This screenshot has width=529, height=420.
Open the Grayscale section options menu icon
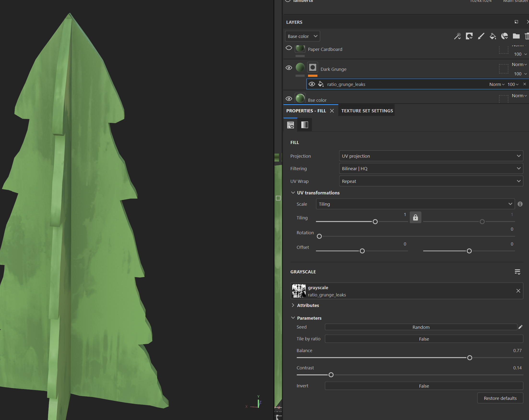click(517, 272)
